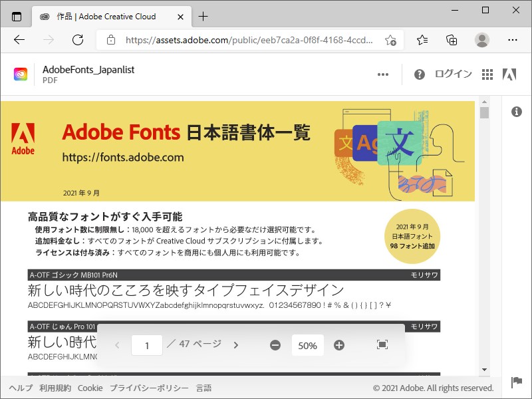Switch to the 作品 browser tab

click(106, 16)
